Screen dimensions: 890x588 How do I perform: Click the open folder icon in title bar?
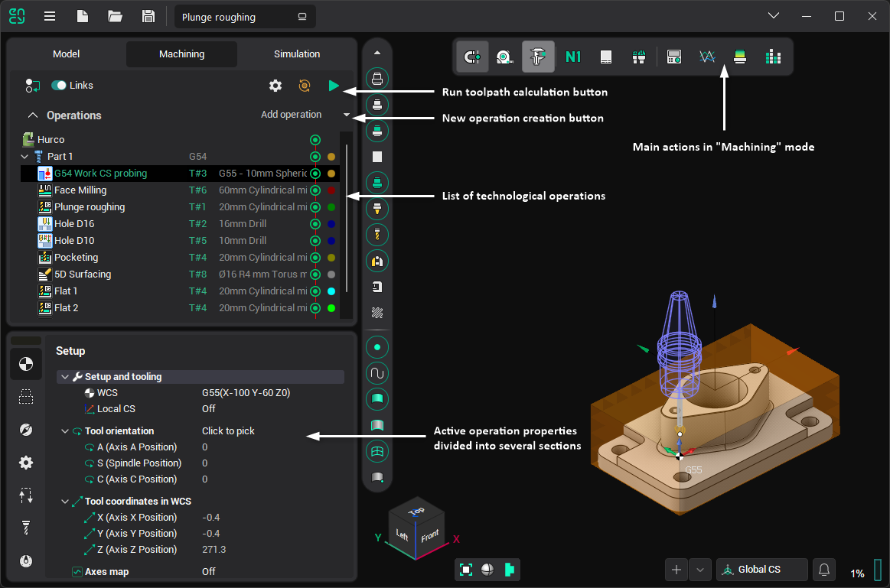click(116, 16)
